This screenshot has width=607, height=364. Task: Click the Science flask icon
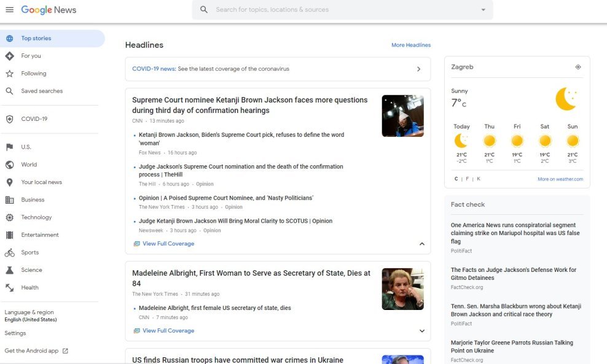click(x=10, y=270)
